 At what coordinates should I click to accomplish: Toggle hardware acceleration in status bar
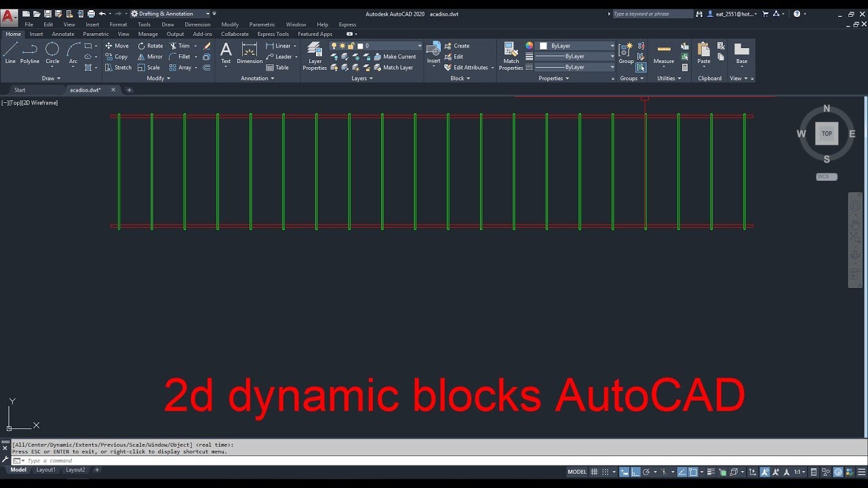click(x=838, y=472)
